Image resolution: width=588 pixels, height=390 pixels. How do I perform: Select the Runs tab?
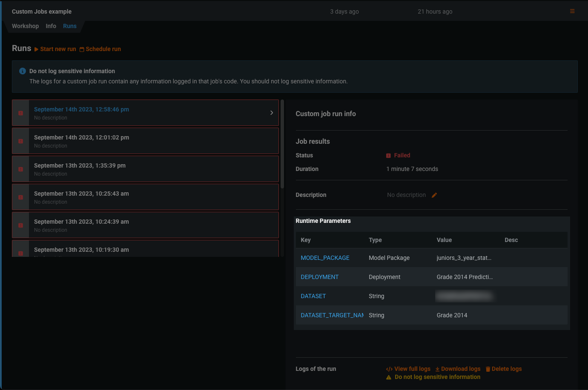[70, 26]
